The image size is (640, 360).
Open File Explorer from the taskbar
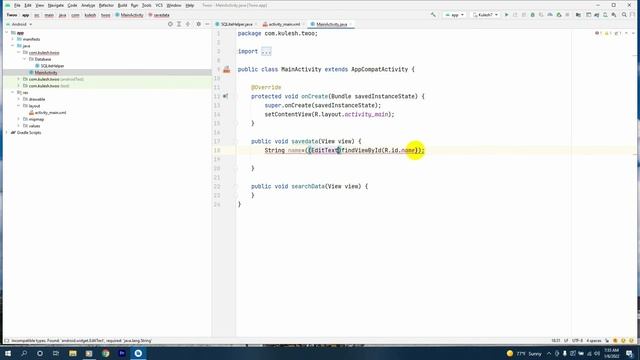[73, 353]
